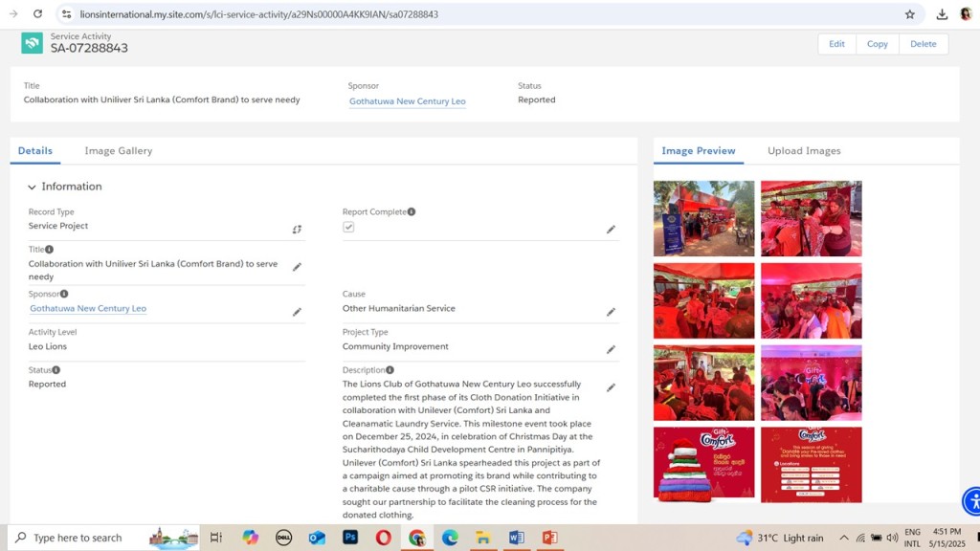Open the outdoor tent stall thumbnail

tap(703, 219)
